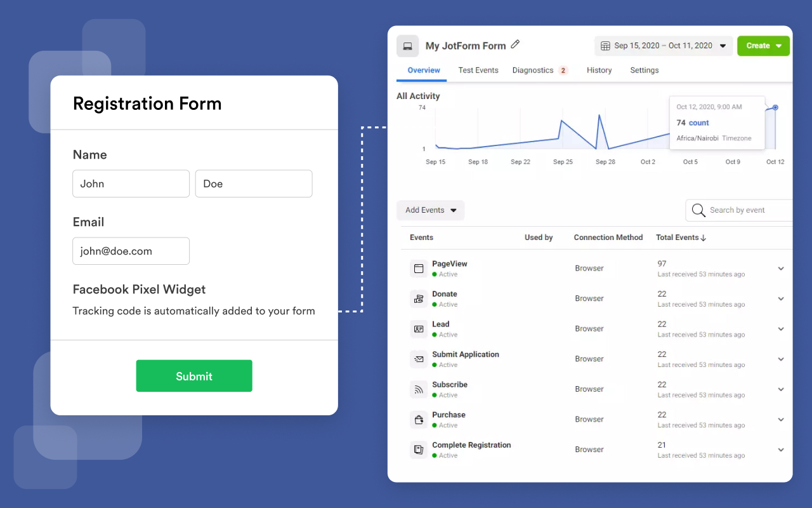Viewport: 812px width, 508px height.
Task: Click the Create button
Action: [763, 46]
